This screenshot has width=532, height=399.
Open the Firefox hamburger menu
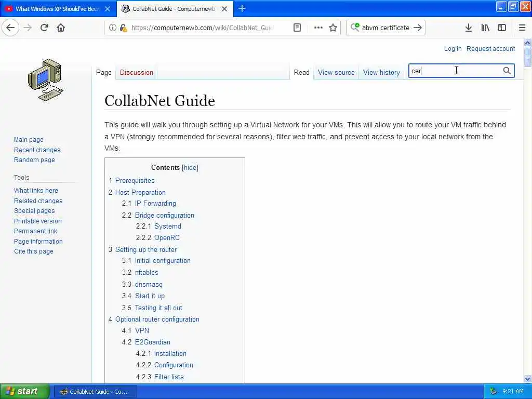[x=522, y=28]
